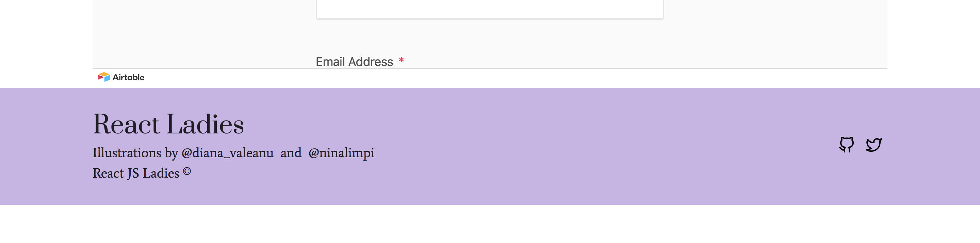This screenshot has height=243, width=980.
Task: Click the colorful Airtable logo icon
Action: [104, 77]
